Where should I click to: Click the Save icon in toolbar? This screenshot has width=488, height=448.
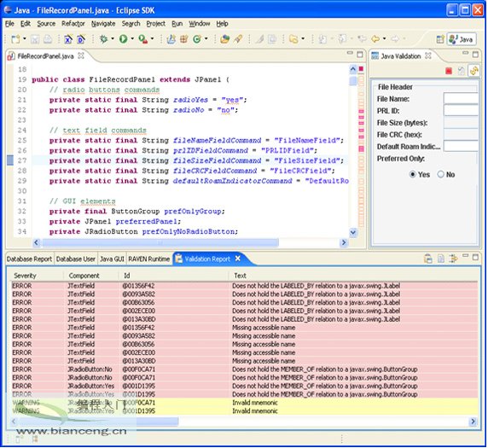coord(34,39)
